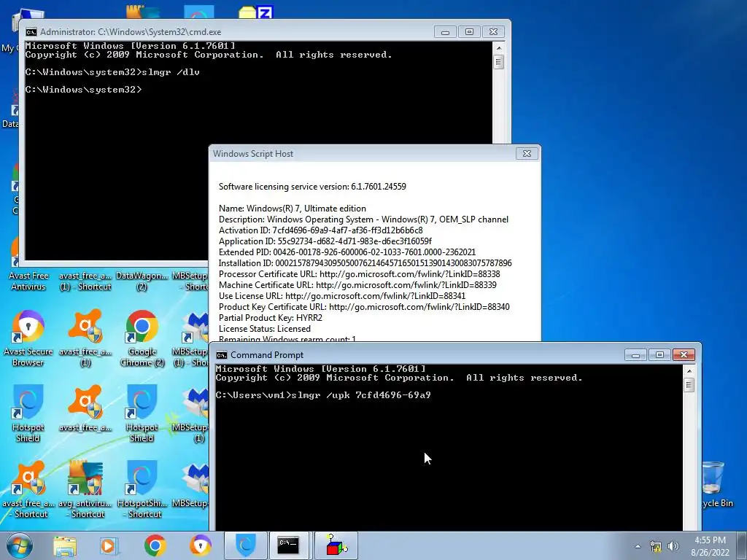Click the 'slmgr /dlv' command line text
The width and height of the screenshot is (747, 560).
pyautogui.click(x=171, y=72)
